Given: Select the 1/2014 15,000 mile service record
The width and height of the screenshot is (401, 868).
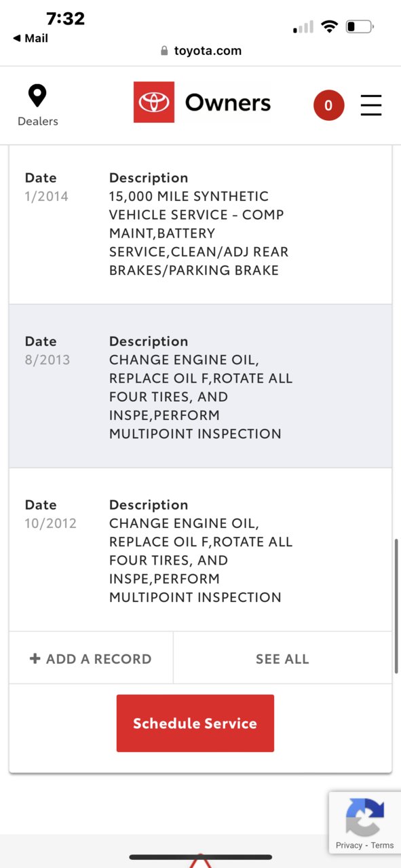Looking at the screenshot, I should (x=200, y=224).
